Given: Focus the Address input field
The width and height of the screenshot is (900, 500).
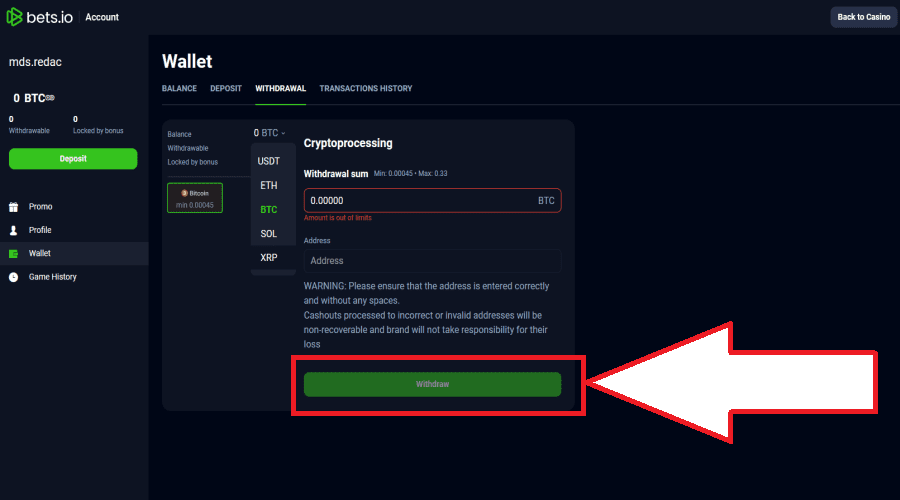Looking at the screenshot, I should tap(432, 261).
